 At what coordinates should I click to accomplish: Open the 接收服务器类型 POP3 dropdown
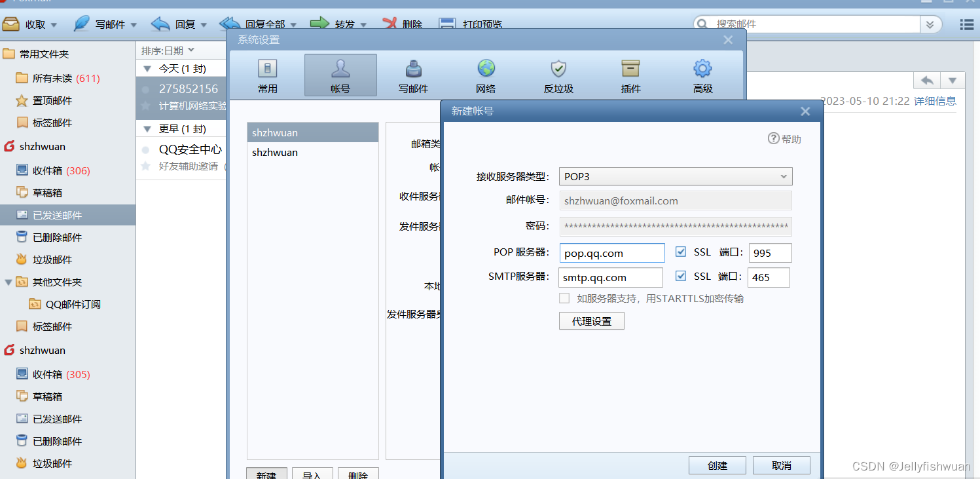(676, 176)
